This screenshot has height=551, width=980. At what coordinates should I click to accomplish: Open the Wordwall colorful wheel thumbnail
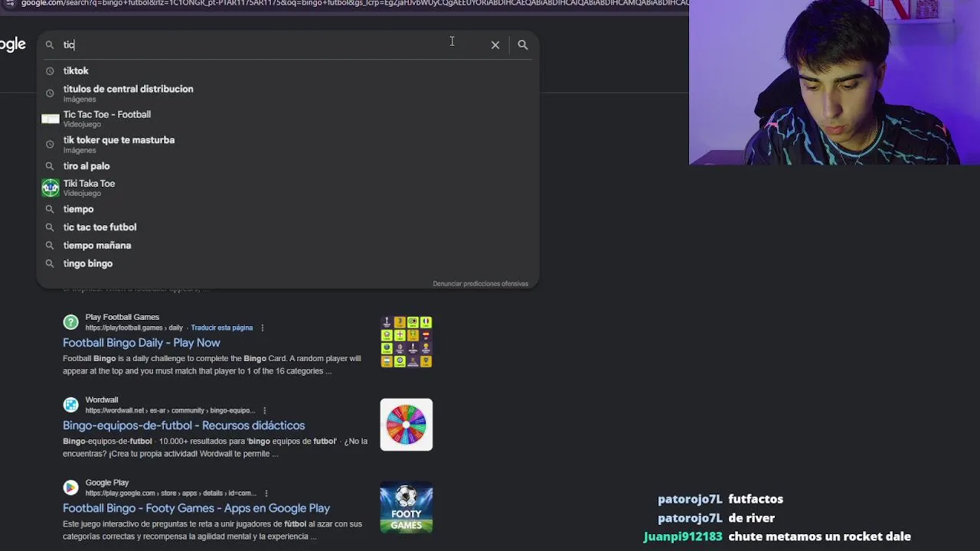coord(407,425)
